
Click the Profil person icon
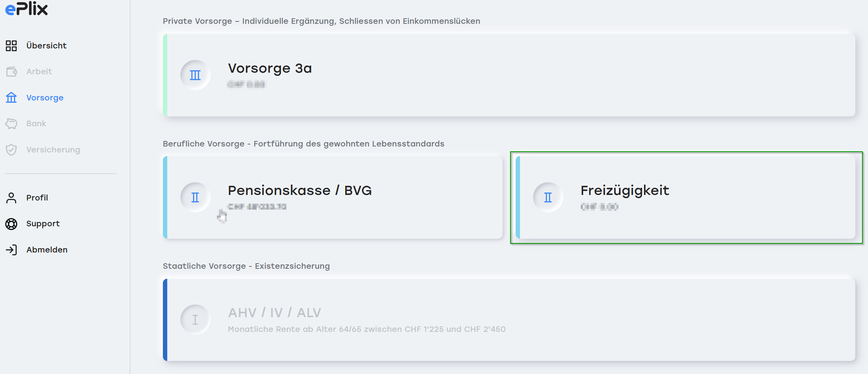click(x=11, y=198)
